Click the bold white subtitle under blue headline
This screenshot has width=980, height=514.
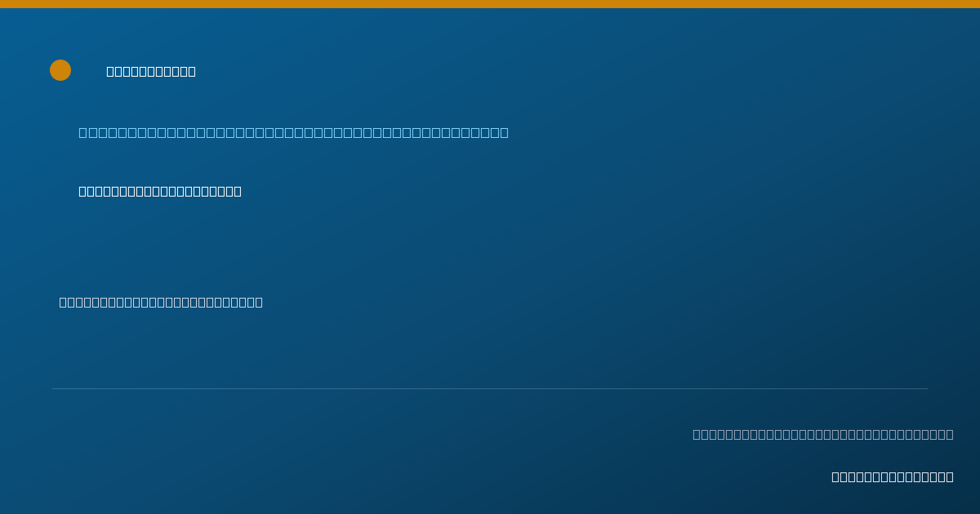[160, 191]
